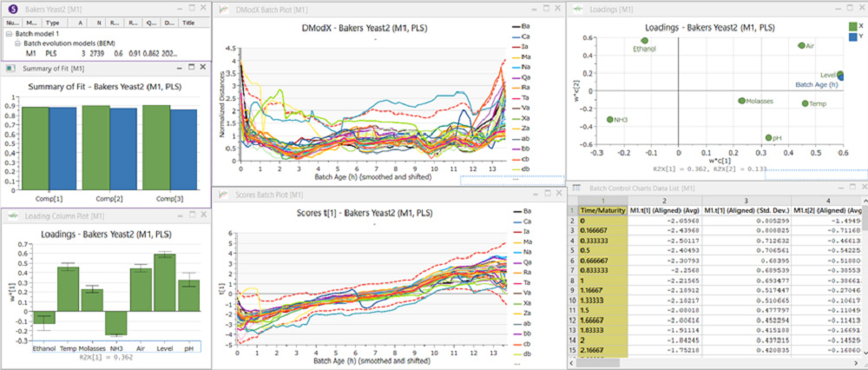The width and height of the screenshot is (868, 370).
Task: Click the Loadings scatter window icon
Action: pos(578,10)
